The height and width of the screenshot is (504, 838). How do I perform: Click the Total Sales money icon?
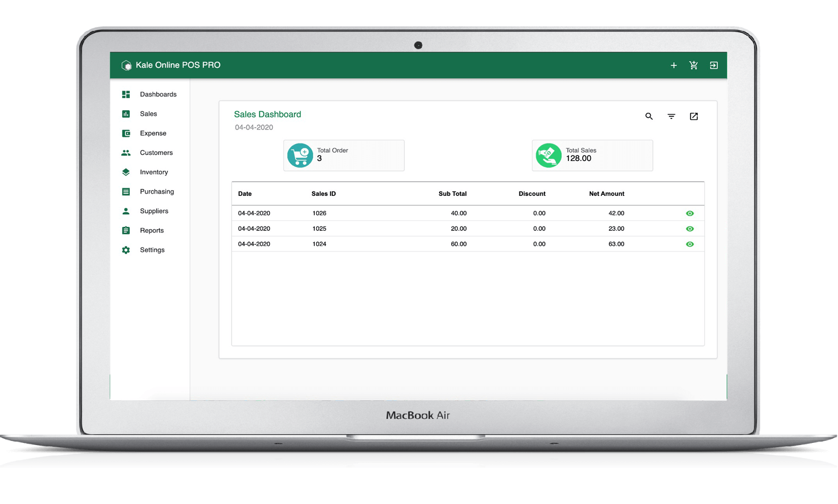tap(548, 155)
